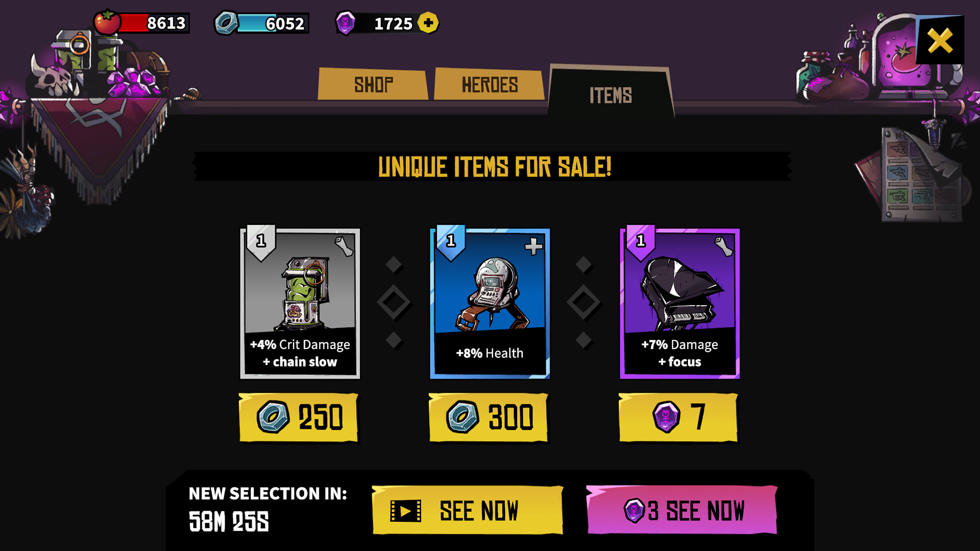This screenshot has width=980, height=551.
Task: Open the HEROES tab
Action: [x=489, y=84]
